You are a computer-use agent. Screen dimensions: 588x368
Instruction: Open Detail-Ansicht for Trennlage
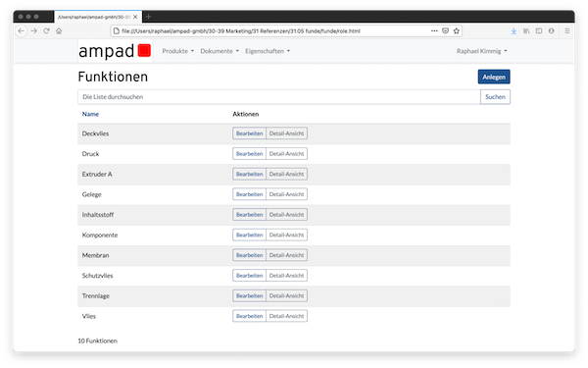click(x=286, y=295)
